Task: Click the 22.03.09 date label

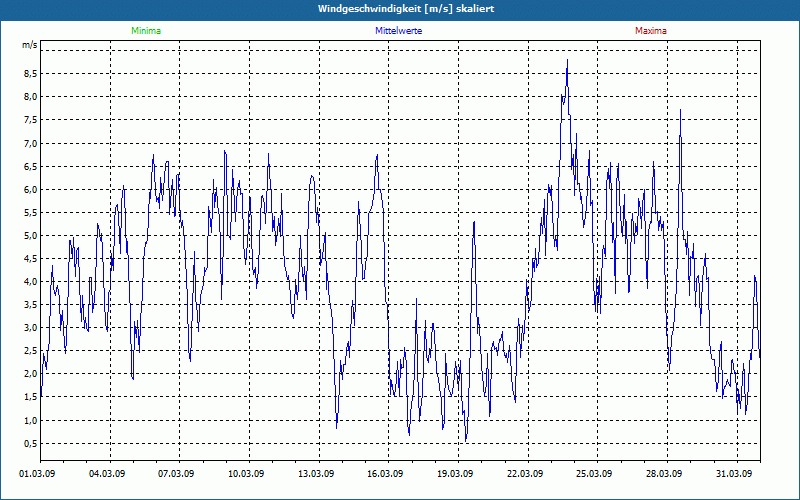Action: (x=525, y=474)
